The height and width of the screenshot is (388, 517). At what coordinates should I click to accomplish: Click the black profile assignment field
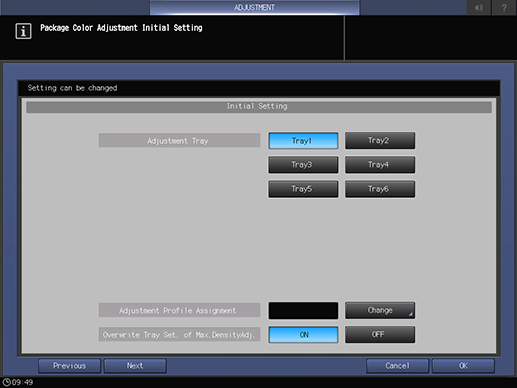pos(303,311)
